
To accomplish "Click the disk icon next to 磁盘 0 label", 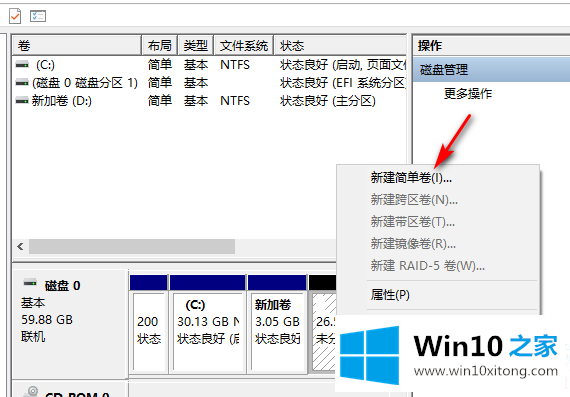I will coord(30,283).
